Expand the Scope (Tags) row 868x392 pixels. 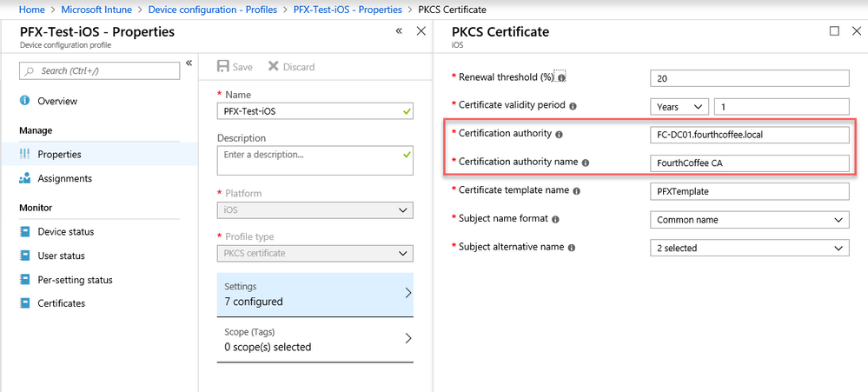pos(315,340)
